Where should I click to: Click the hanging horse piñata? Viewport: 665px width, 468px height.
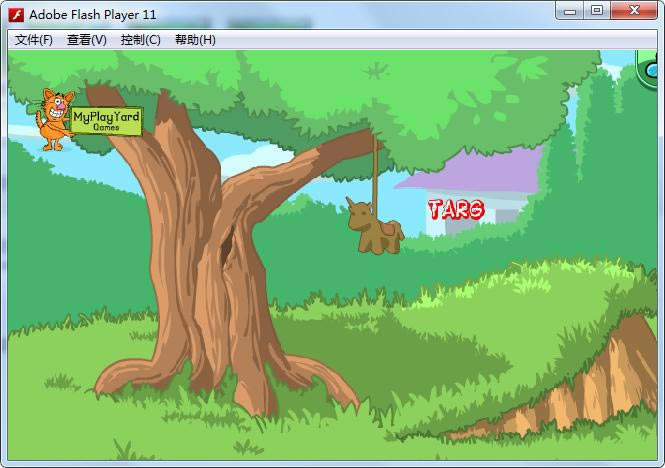click(x=374, y=228)
